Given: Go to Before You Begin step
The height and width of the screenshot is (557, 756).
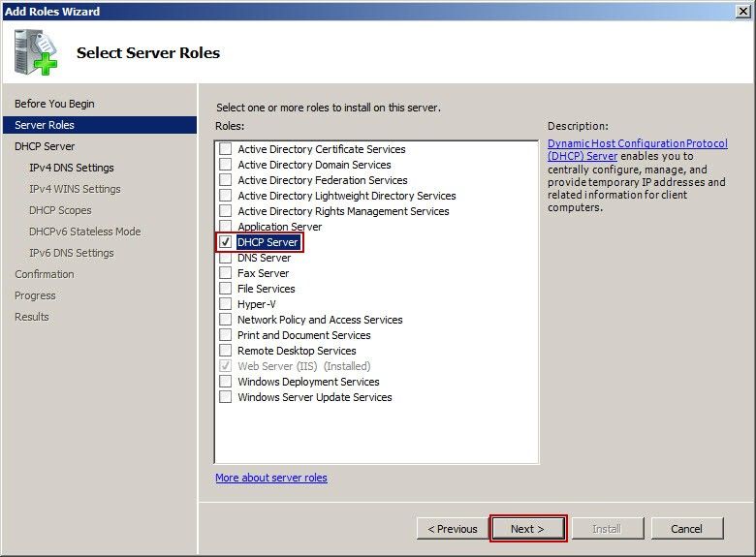Looking at the screenshot, I should point(54,104).
